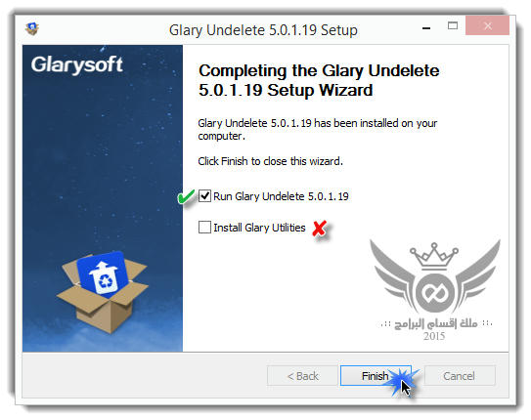Image resolution: width=531 pixels, height=420 pixels.
Task: Click the Install Glary Utilities label
Action: pos(259,228)
